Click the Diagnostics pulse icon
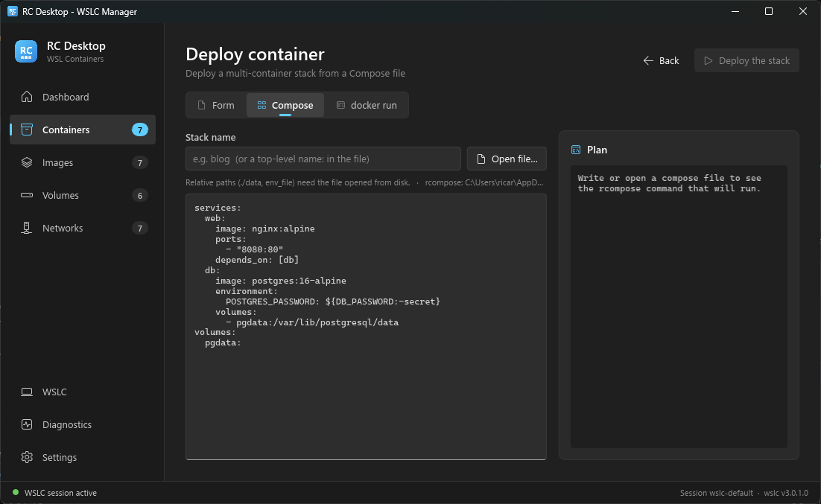Image resolution: width=821 pixels, height=504 pixels. click(27, 424)
